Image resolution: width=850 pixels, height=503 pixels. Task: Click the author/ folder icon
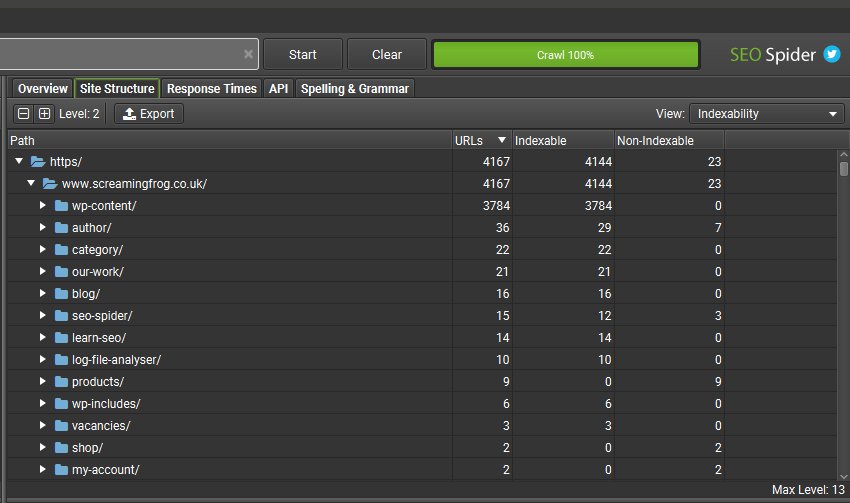(61, 228)
